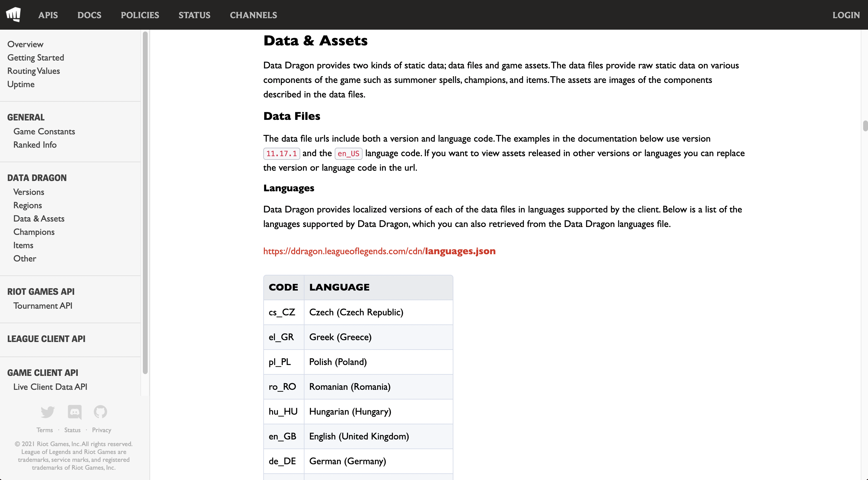The height and width of the screenshot is (480, 868).
Task: Expand the LEAGUE CLIENT API section
Action: (x=46, y=339)
